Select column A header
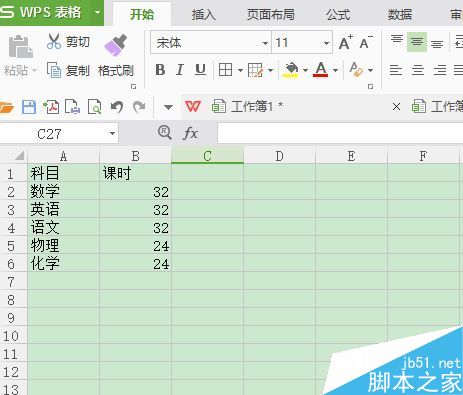The image size is (463, 395). [63, 156]
